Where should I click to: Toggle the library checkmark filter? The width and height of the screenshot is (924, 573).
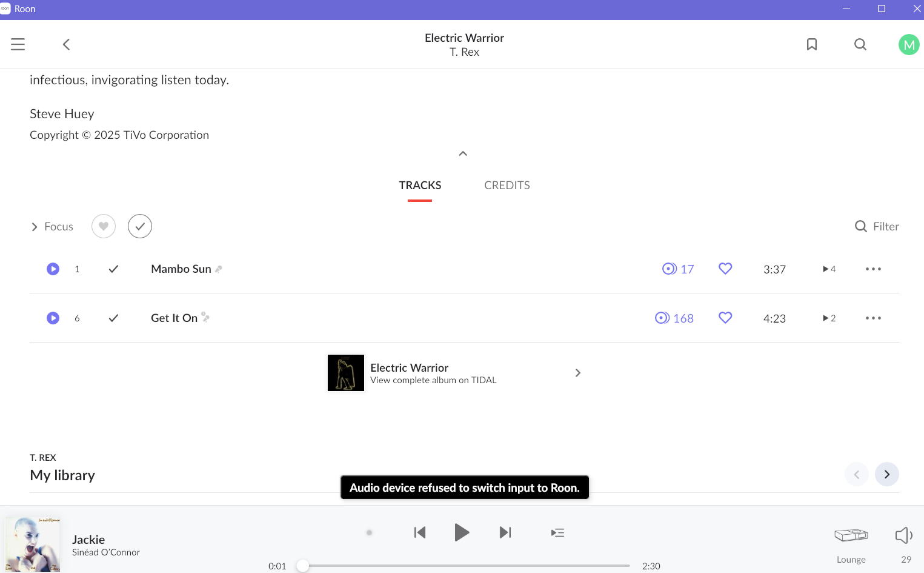[140, 226]
